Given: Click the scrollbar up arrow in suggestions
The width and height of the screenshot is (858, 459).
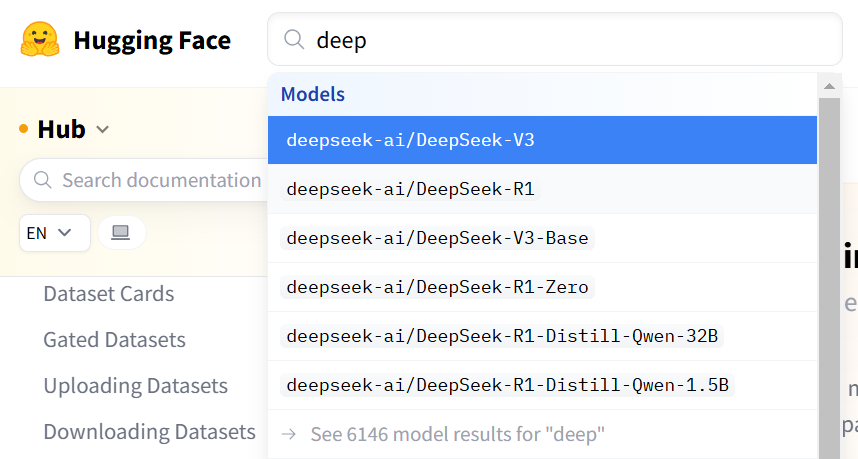Looking at the screenshot, I should (x=830, y=86).
